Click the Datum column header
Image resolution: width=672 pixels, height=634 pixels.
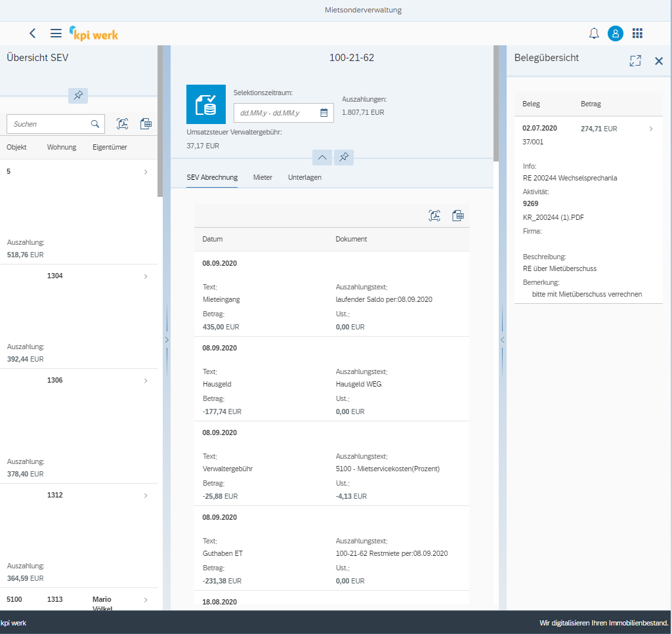tap(213, 239)
